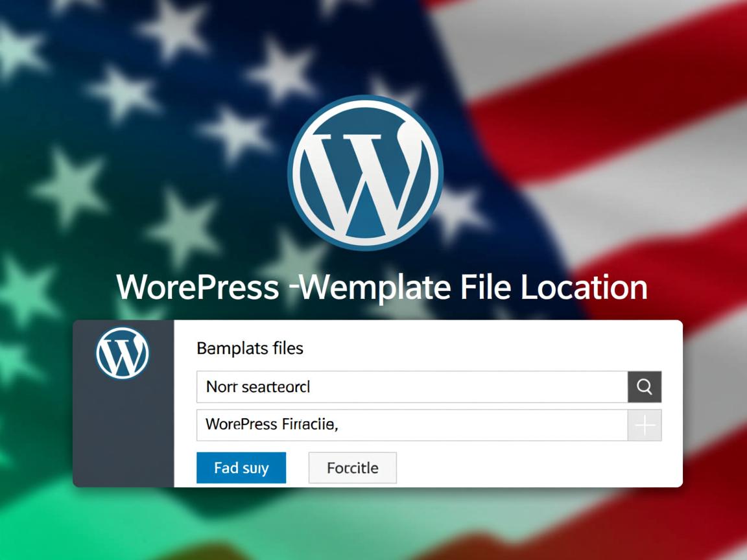Click the word File in the headline
This screenshot has width=747, height=560.
tap(486, 287)
